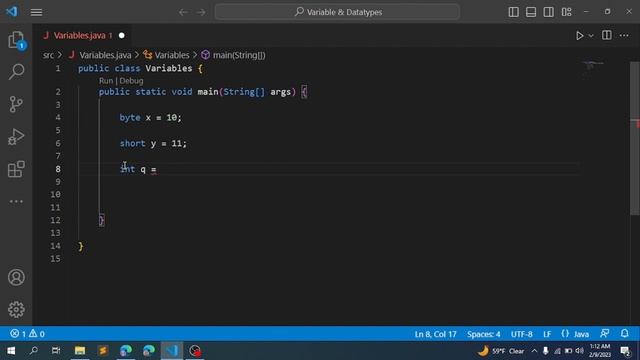The height and width of the screenshot is (360, 640).
Task: Click Ln 8, Col 17 status entry
Action: pyautogui.click(x=436, y=334)
